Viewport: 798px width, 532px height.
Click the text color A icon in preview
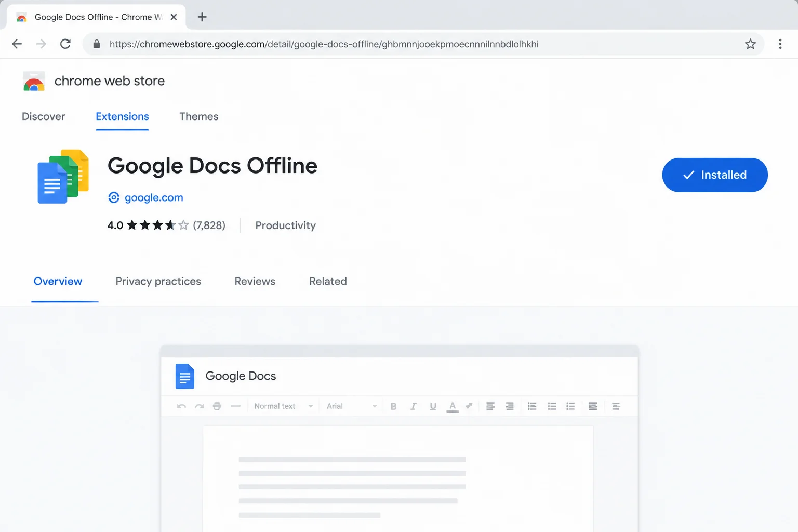point(453,407)
